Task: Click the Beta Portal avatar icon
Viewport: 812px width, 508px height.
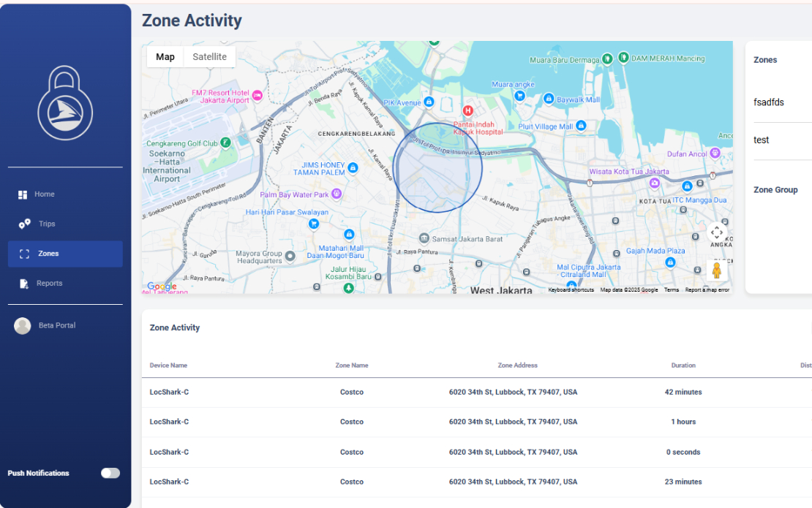Action: tap(22, 326)
